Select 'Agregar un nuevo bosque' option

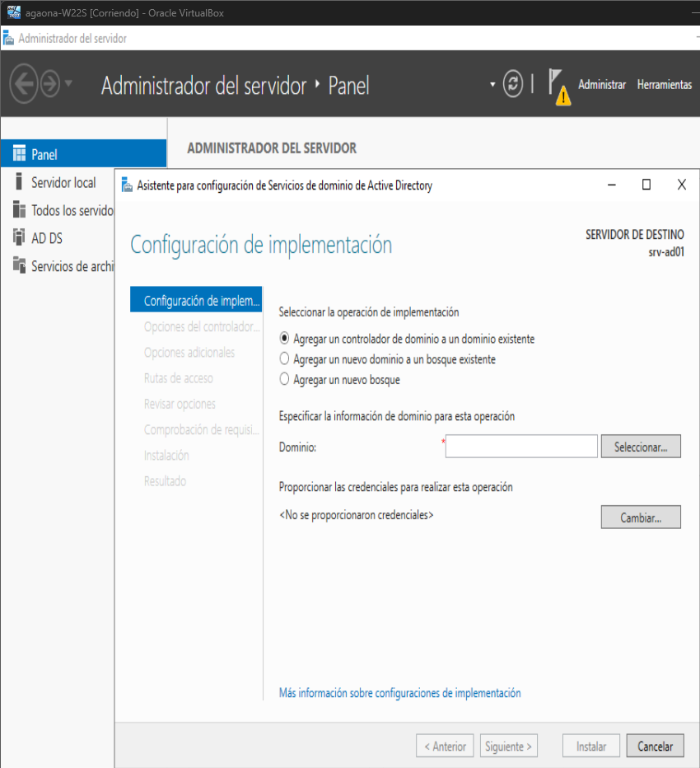(x=285, y=380)
